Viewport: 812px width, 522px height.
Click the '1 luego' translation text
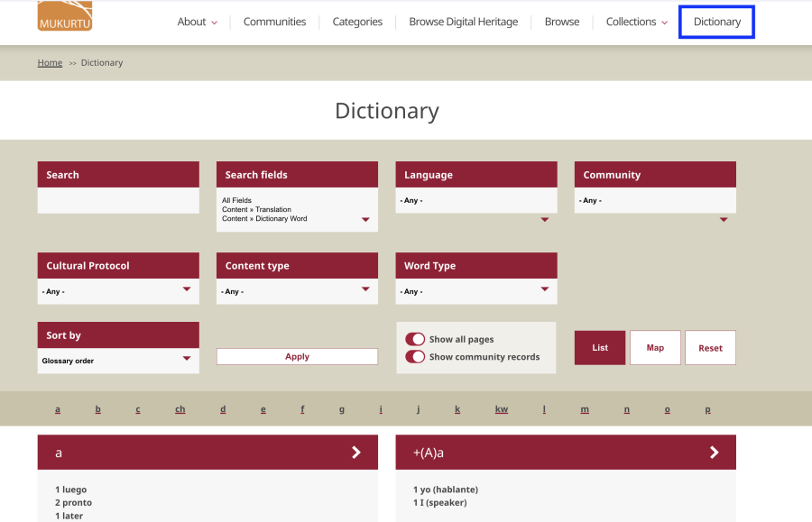(x=71, y=490)
